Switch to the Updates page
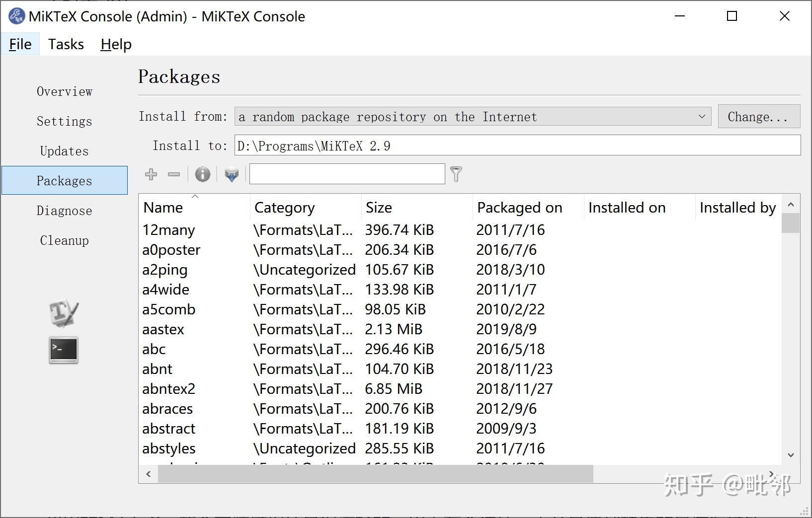Viewport: 812px width, 518px height. click(x=65, y=151)
